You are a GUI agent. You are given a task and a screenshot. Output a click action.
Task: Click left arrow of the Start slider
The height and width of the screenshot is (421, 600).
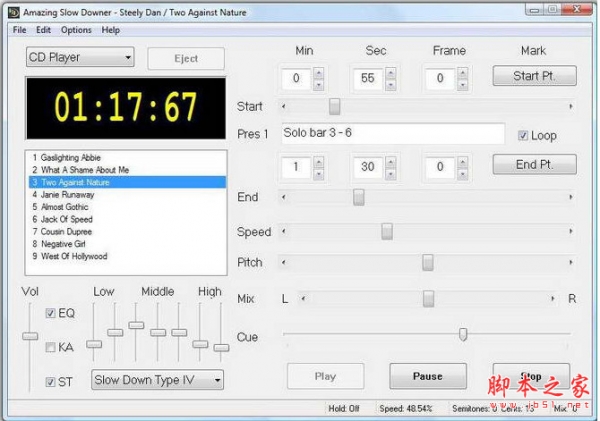click(x=284, y=106)
